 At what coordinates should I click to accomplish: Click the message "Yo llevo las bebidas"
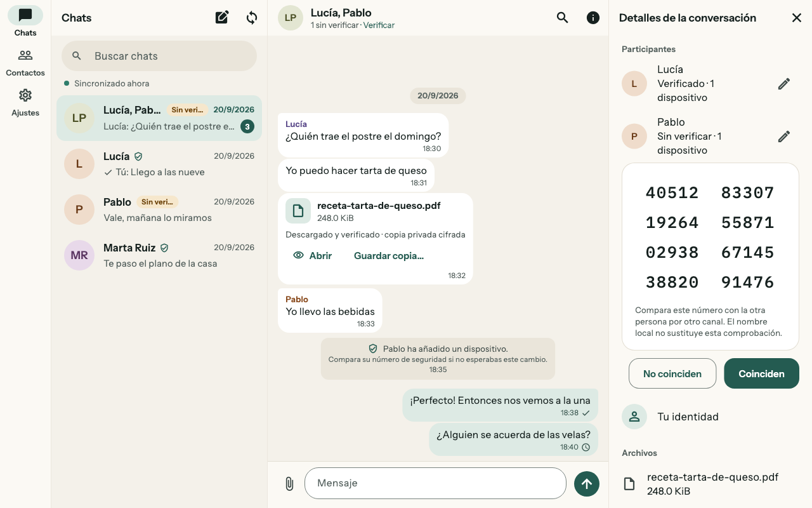pos(330,311)
